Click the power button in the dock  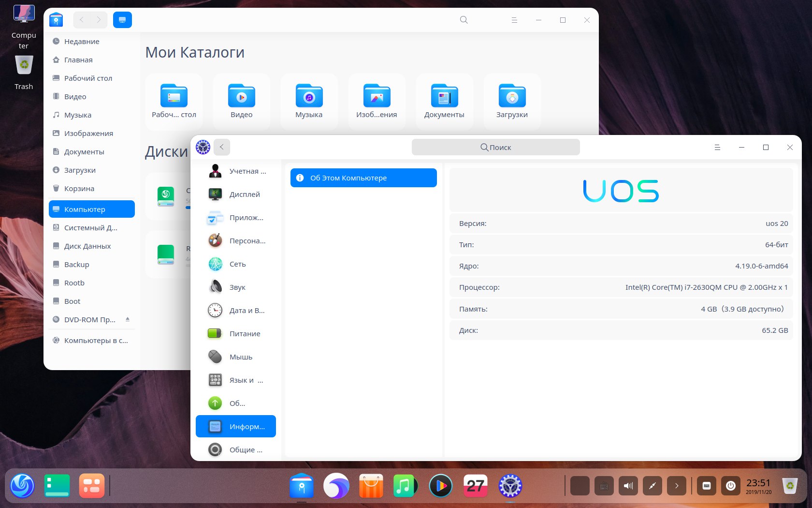coord(730,486)
